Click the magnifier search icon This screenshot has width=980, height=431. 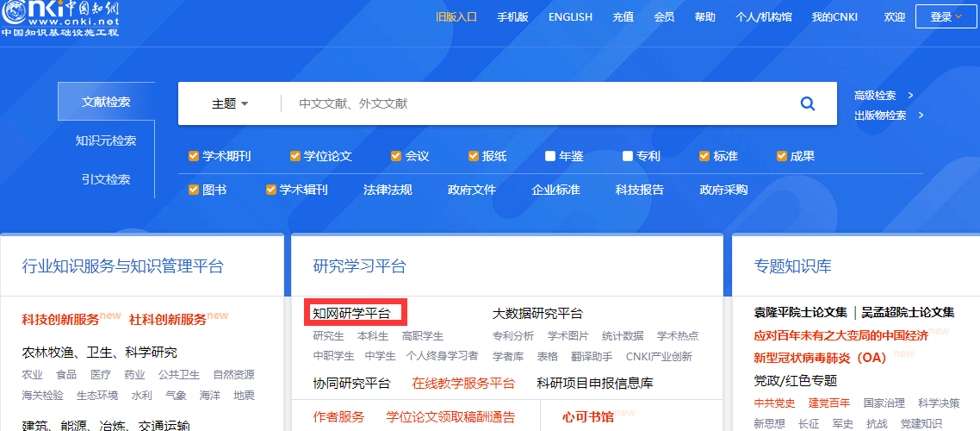click(808, 103)
